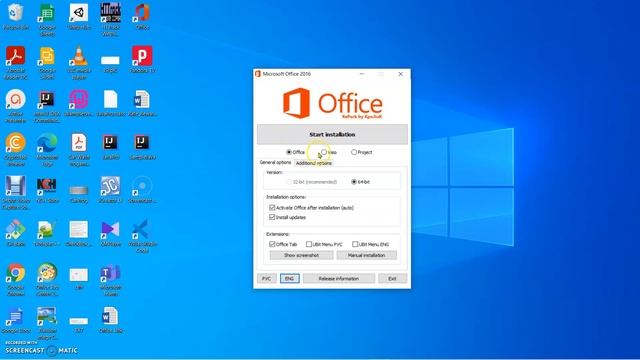
Task: Select the blank white file on the desktop
Action: [110, 103]
